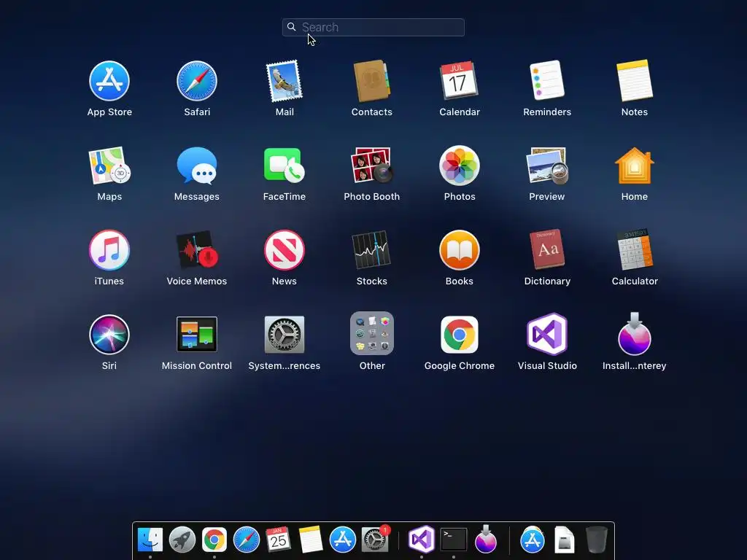Open Trash in the Dock
Screen dimensions: 747x560
click(x=596, y=540)
